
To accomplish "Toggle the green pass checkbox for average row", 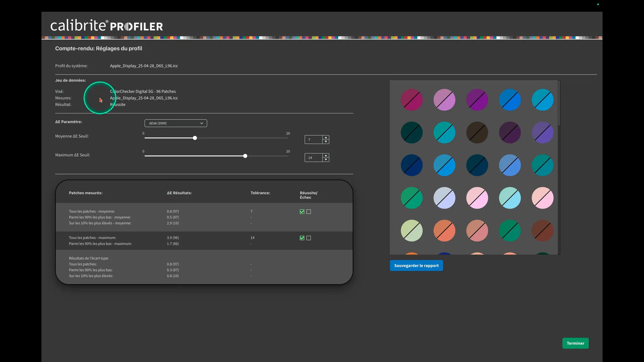I will pos(302,212).
